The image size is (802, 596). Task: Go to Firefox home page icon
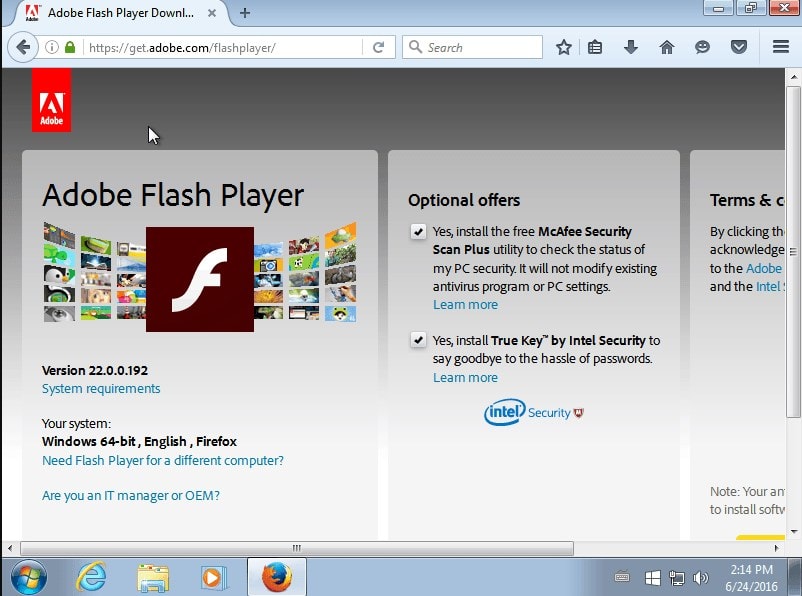tap(666, 48)
